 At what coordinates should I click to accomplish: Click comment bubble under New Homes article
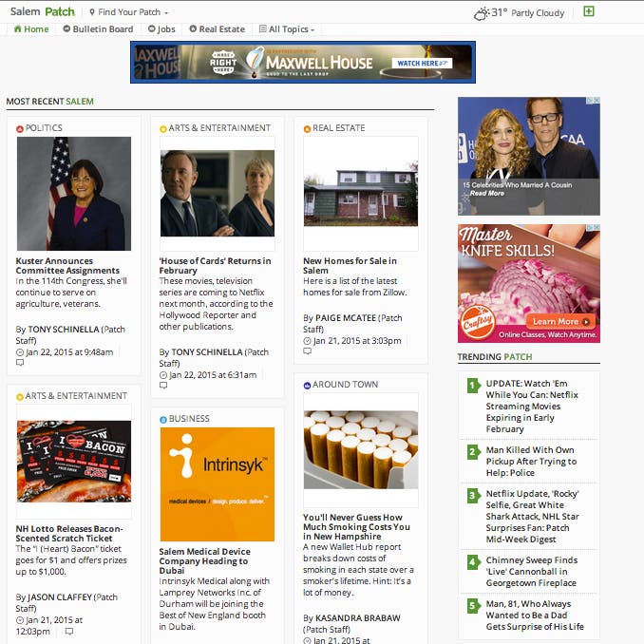(x=308, y=351)
